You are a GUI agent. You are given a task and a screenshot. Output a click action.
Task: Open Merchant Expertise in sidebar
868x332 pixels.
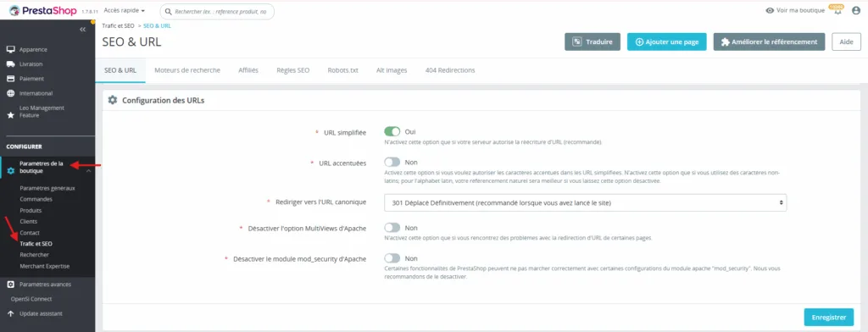pyautogui.click(x=45, y=266)
